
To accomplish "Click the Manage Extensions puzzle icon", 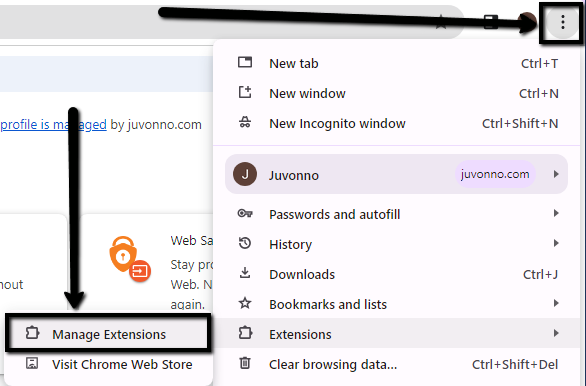I will [32, 333].
